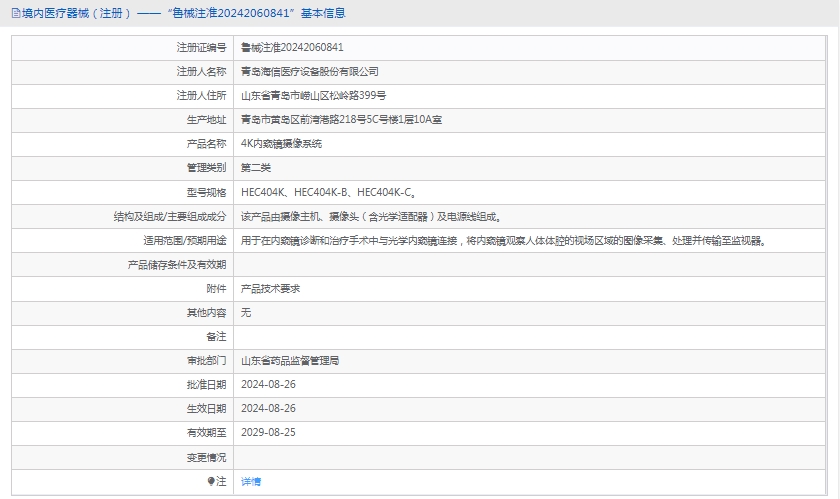This screenshot has height=499, width=840.
Task: Click the attachment value 产品技术要求
Action: coord(270,288)
